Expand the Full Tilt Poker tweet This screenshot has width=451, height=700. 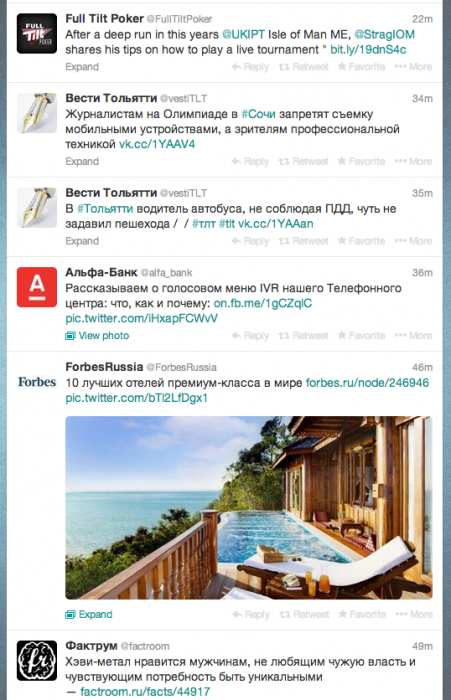coord(82,67)
